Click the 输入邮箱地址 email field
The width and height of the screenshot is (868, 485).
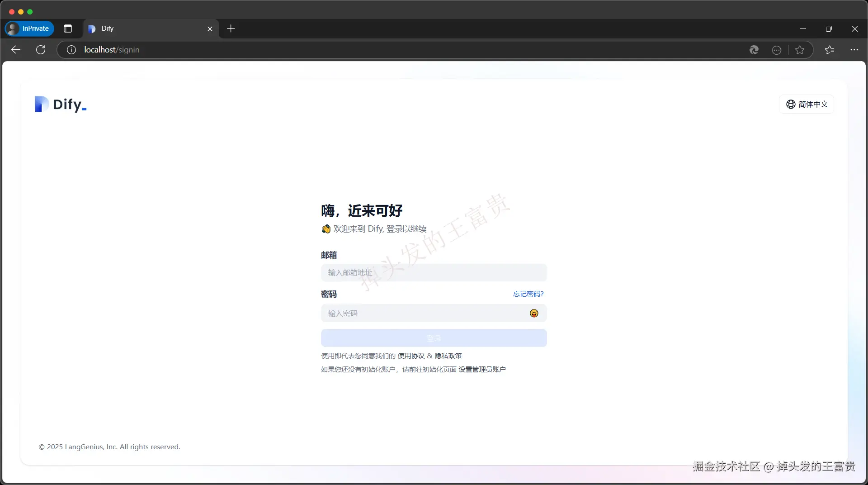(433, 272)
